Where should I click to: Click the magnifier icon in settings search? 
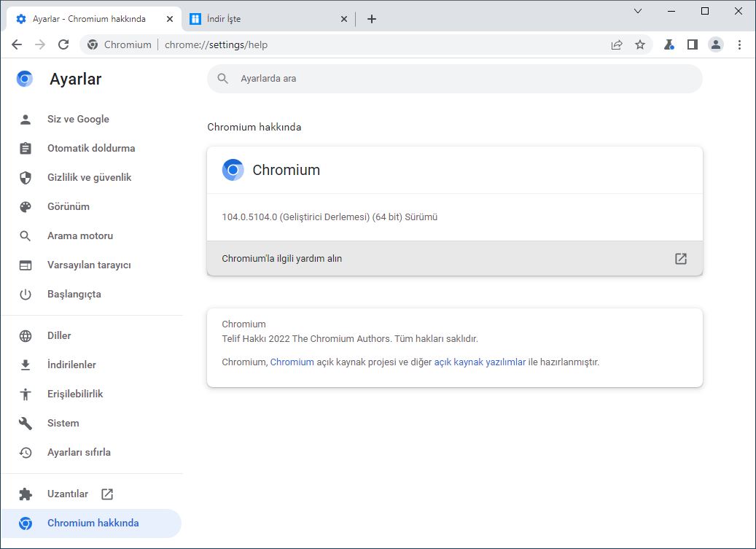click(222, 79)
